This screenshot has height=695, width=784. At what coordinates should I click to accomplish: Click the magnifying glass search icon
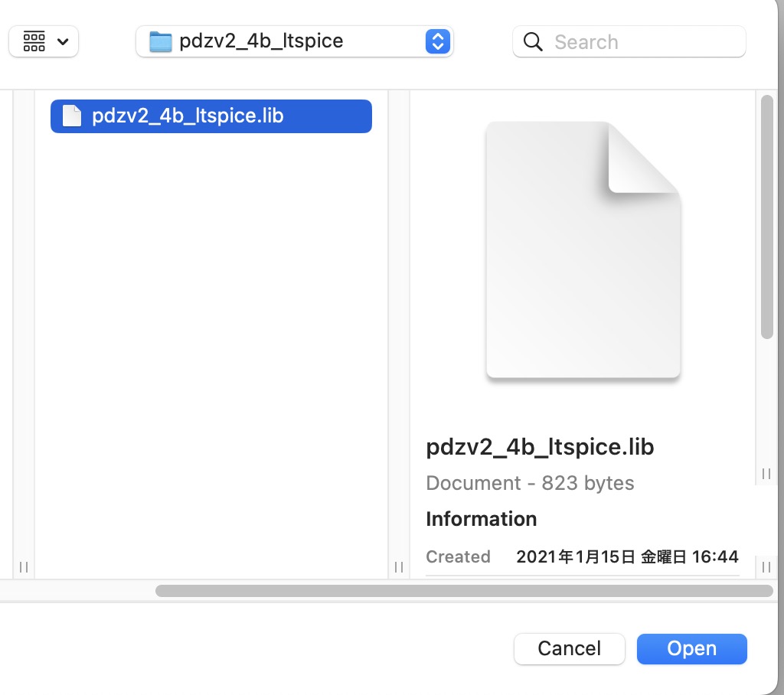[533, 41]
